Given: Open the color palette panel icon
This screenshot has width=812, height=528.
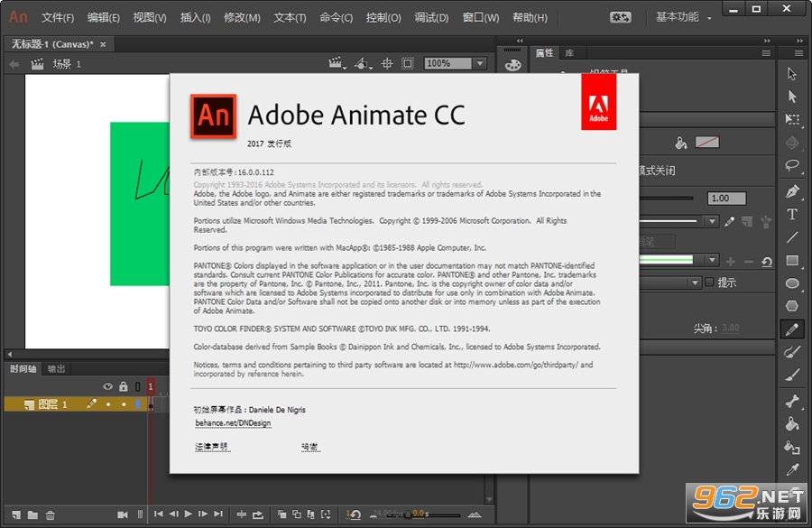Looking at the screenshot, I should pos(512,65).
